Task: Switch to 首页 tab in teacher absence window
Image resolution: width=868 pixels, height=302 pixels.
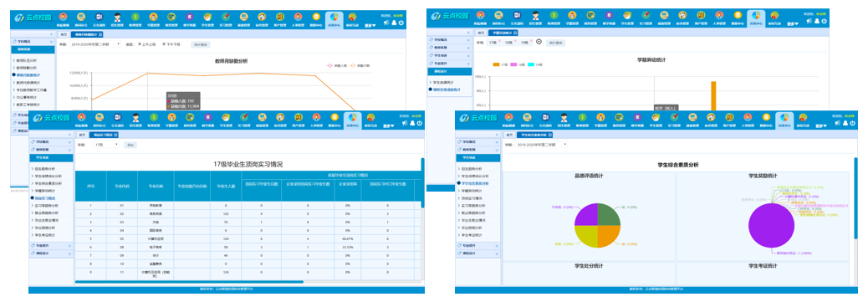Action: click(64, 34)
